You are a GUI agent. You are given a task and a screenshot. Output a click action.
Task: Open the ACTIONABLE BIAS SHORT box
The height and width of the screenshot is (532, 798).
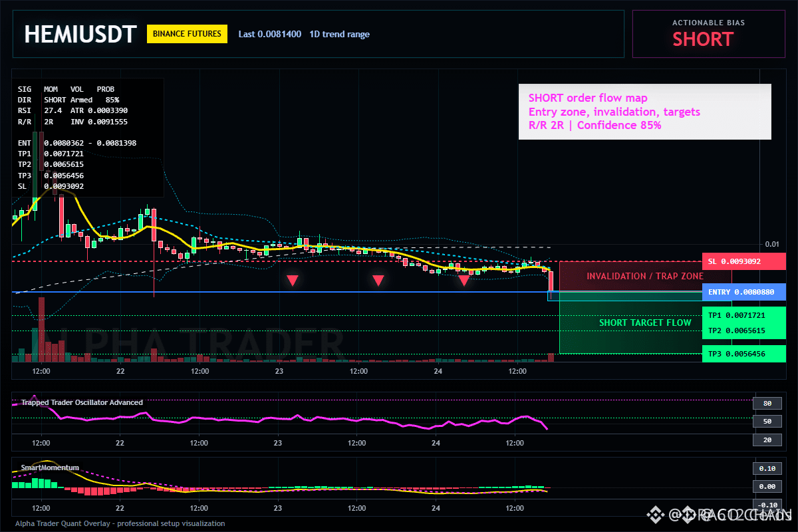[x=708, y=34]
